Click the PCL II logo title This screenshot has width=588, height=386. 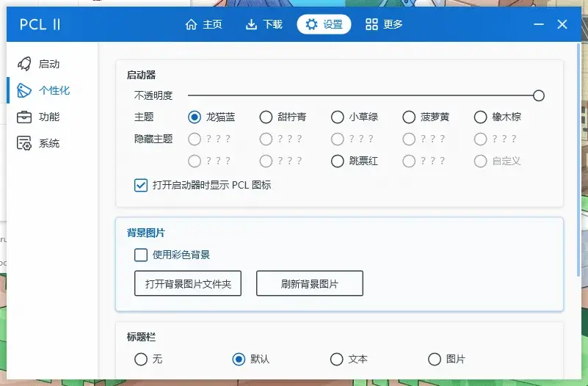40,24
